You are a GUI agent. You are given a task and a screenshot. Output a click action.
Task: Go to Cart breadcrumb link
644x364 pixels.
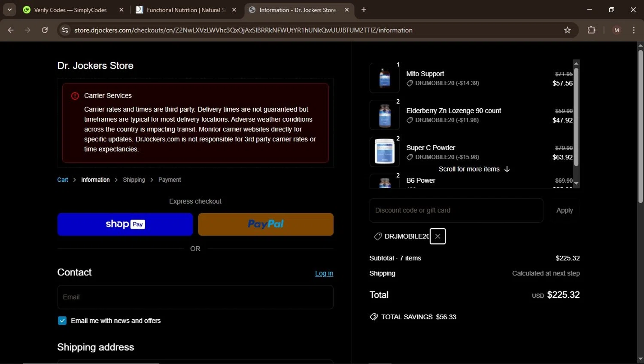coord(63,180)
